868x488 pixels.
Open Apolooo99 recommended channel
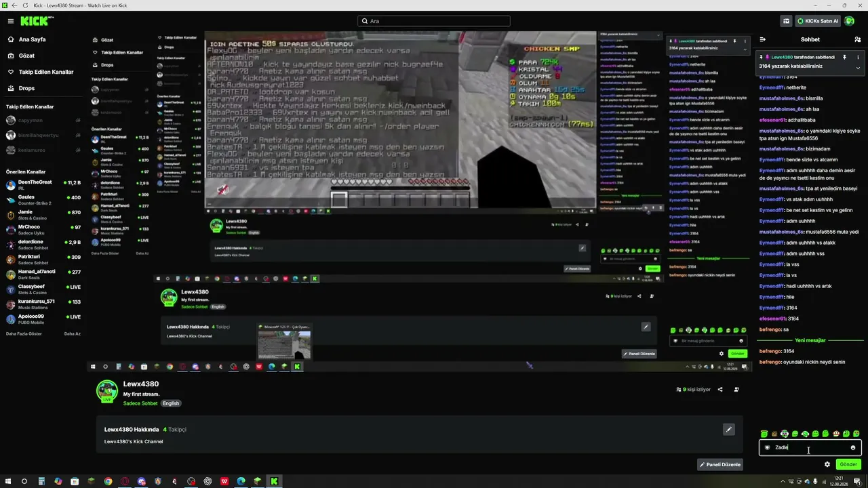[x=43, y=319]
